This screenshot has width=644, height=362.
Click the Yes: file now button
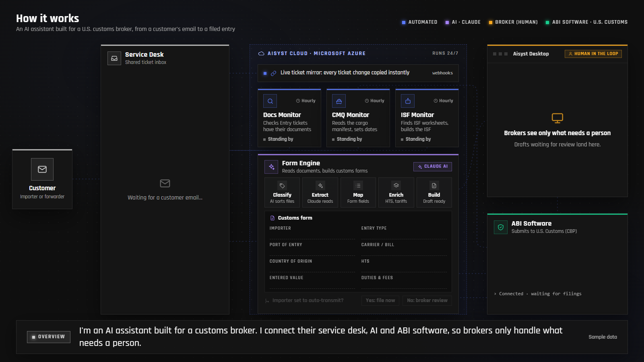click(x=380, y=300)
